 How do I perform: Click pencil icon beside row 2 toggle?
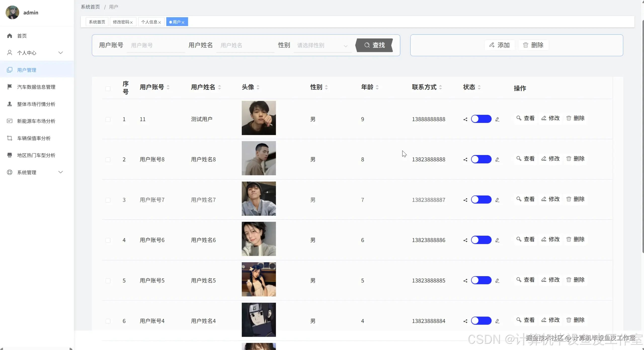pyautogui.click(x=497, y=160)
